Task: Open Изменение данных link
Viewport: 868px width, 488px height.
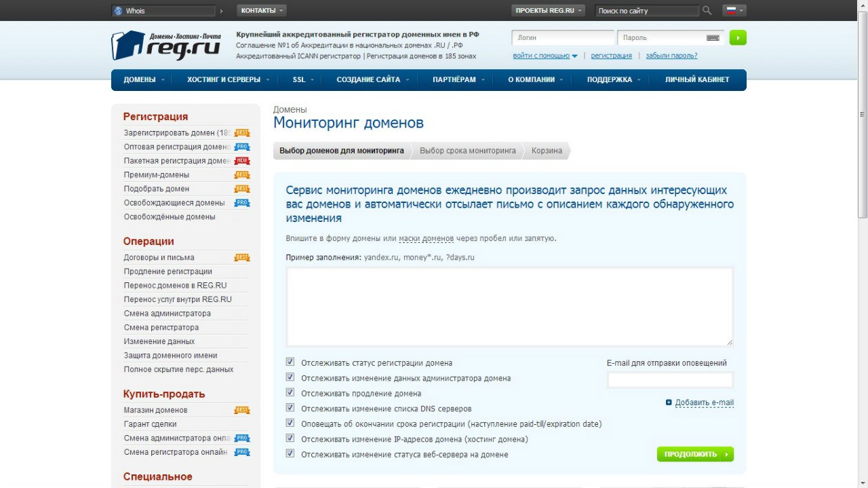Action: point(159,341)
